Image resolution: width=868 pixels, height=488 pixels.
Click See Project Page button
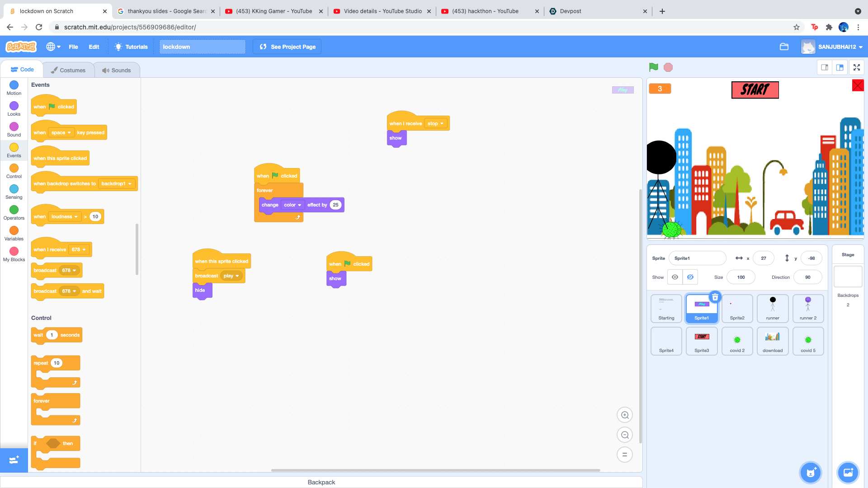287,47
